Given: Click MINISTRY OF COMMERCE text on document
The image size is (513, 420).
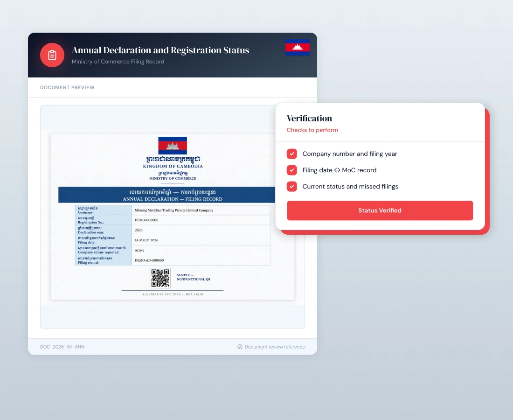Looking at the screenshot, I should coord(173,178).
